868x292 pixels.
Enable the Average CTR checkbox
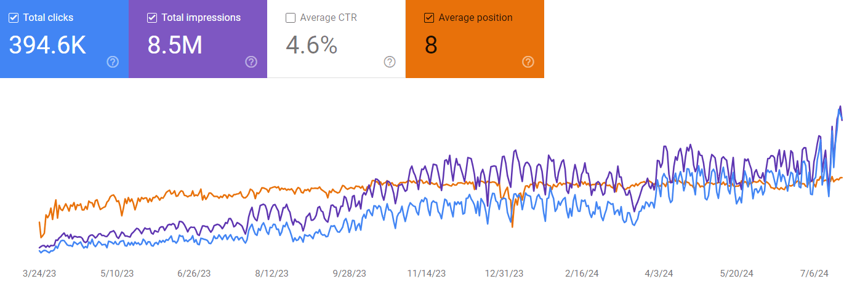pyautogui.click(x=291, y=18)
